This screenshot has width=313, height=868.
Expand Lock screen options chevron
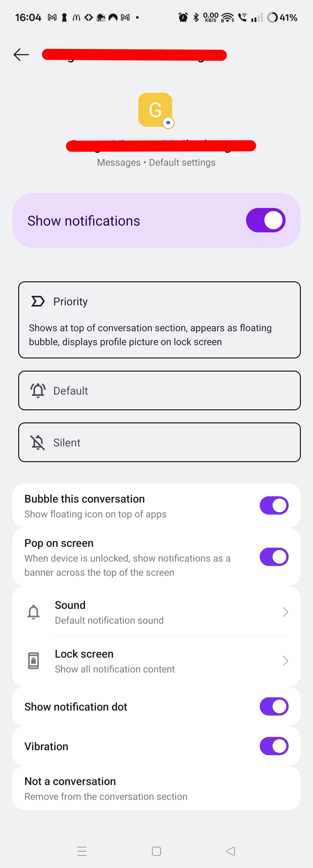click(285, 661)
